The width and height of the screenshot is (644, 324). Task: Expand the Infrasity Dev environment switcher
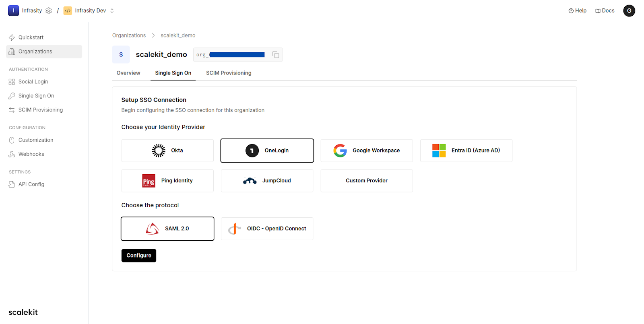point(112,11)
